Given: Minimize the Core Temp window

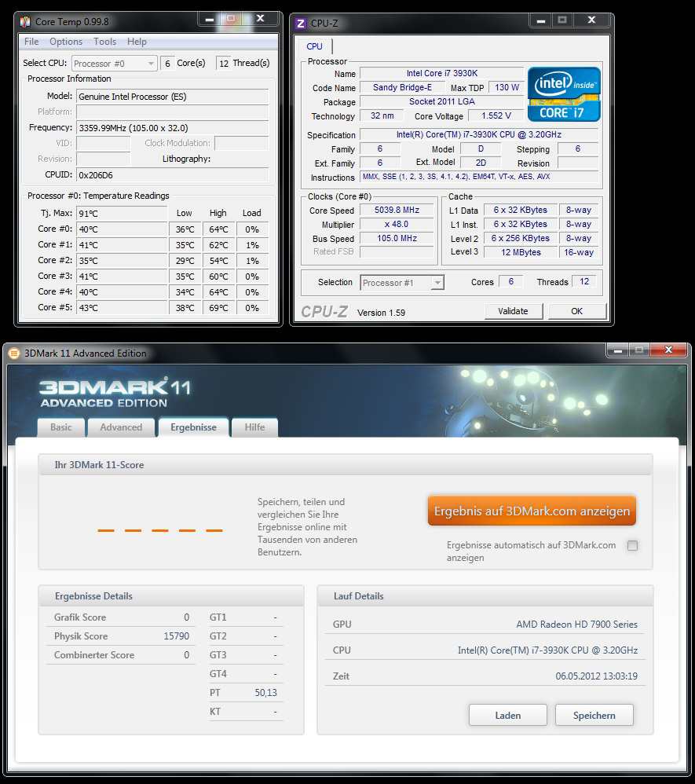Looking at the screenshot, I should 210,19.
